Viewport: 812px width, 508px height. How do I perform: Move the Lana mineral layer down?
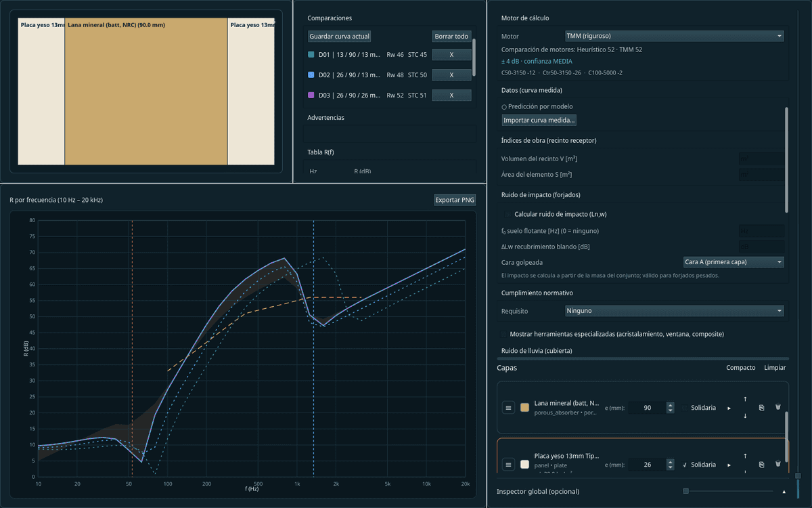(x=745, y=416)
